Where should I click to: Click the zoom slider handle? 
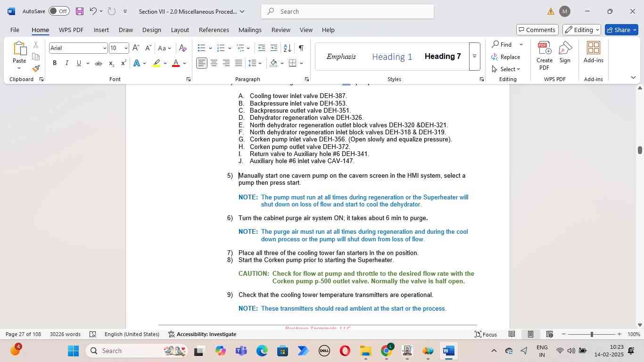592,334
